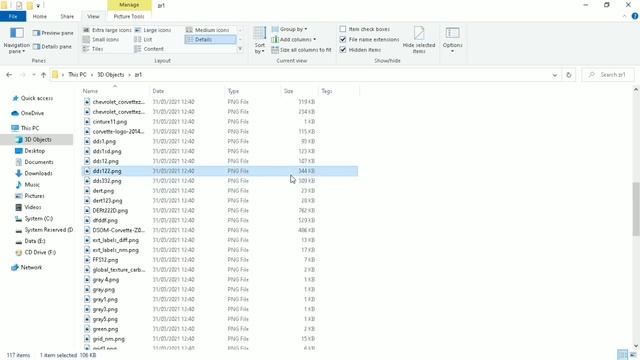
Task: Switch layout to List view
Action: pyautogui.click(x=143, y=39)
